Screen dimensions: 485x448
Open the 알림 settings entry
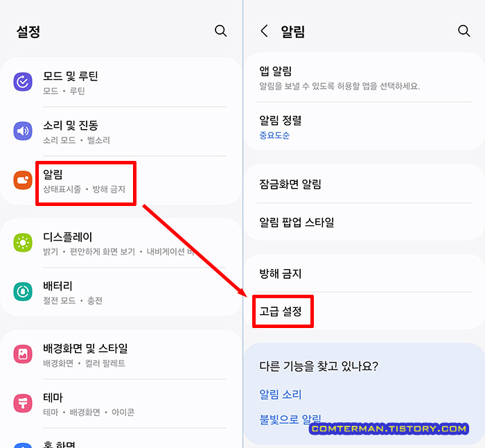tap(121, 180)
